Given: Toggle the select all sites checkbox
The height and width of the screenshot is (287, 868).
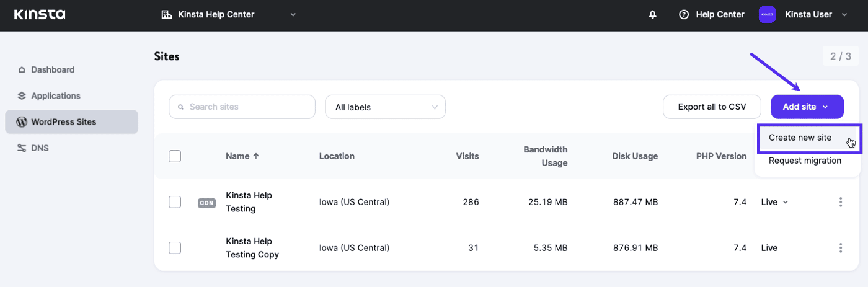Looking at the screenshot, I should [175, 156].
